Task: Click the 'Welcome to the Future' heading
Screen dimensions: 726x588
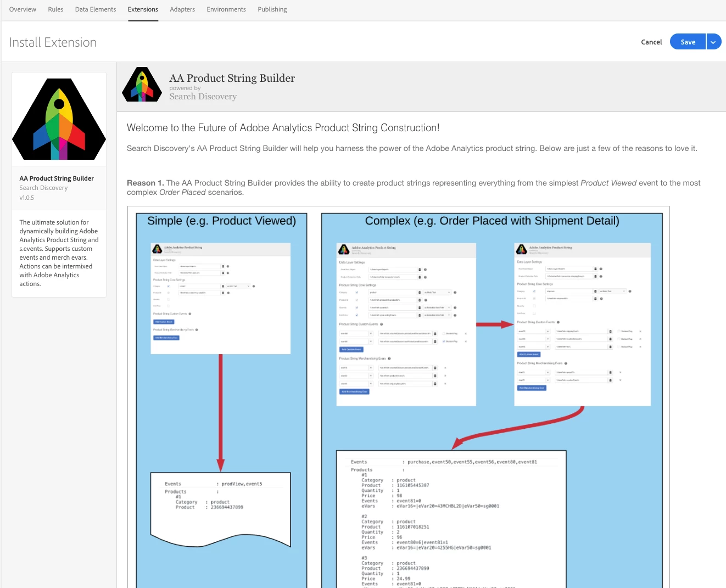Action: click(x=283, y=128)
